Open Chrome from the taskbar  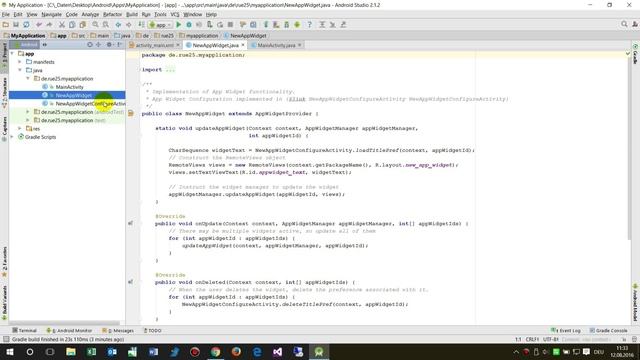click(216, 351)
